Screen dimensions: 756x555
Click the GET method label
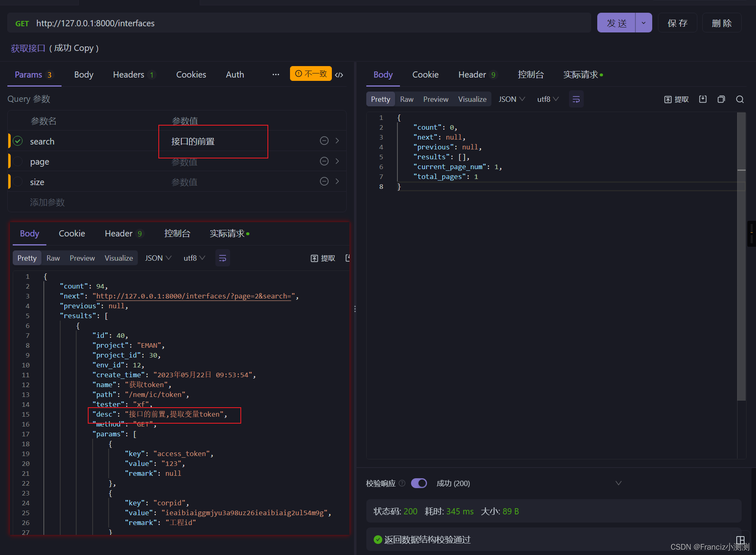(22, 23)
